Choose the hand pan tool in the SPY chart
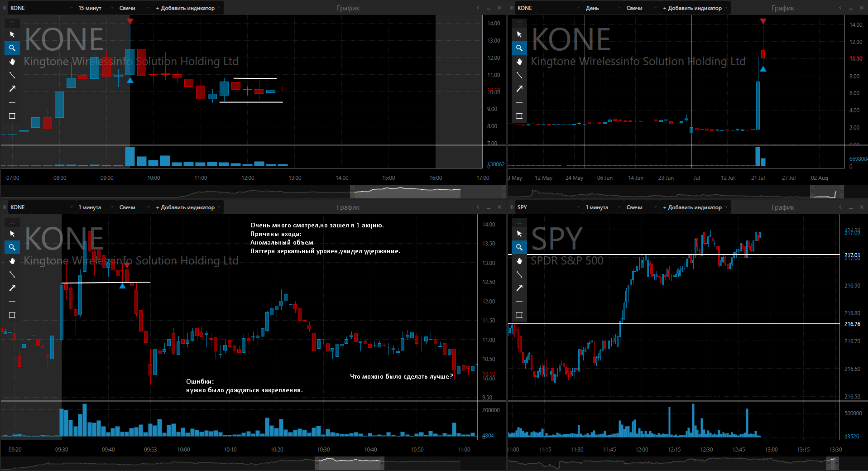The height and width of the screenshot is (471, 868). coord(519,261)
